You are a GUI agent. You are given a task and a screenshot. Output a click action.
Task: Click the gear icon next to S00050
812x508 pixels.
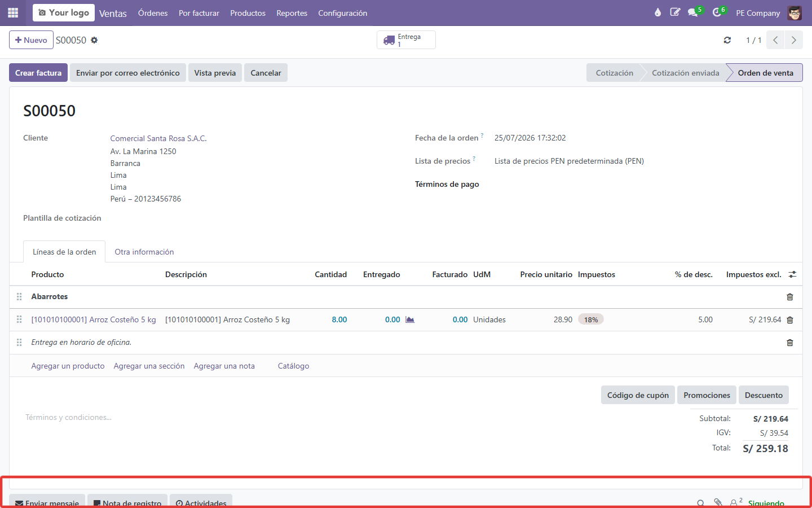(94, 40)
